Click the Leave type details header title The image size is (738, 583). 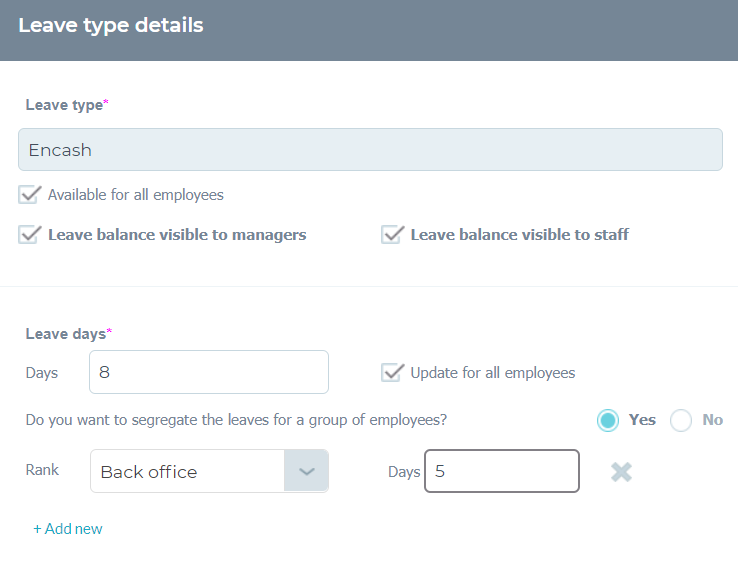point(111,25)
